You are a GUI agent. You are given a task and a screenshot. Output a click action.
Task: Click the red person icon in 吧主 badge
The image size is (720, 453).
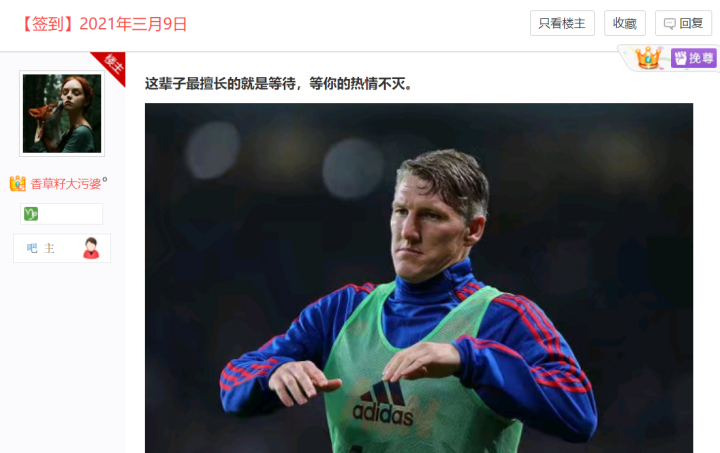pyautogui.click(x=91, y=248)
